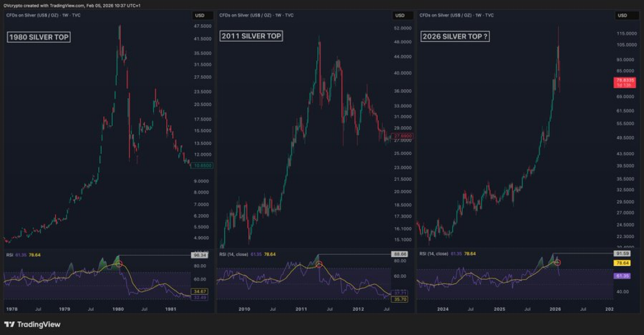Click the 93.0000 price axis value
644x335 pixels.
[x=625, y=60]
